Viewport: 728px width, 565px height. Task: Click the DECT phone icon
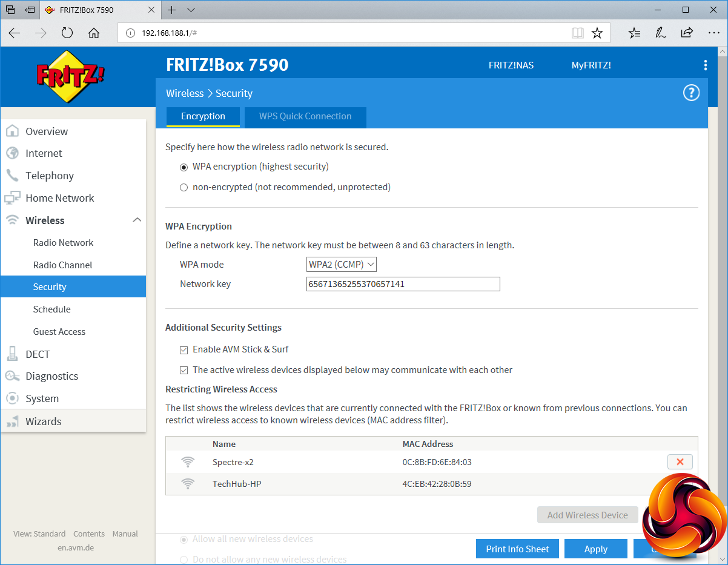[x=12, y=354]
